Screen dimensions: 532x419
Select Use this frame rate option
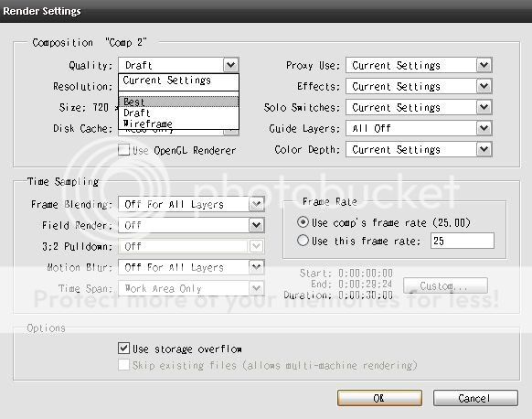click(x=303, y=241)
